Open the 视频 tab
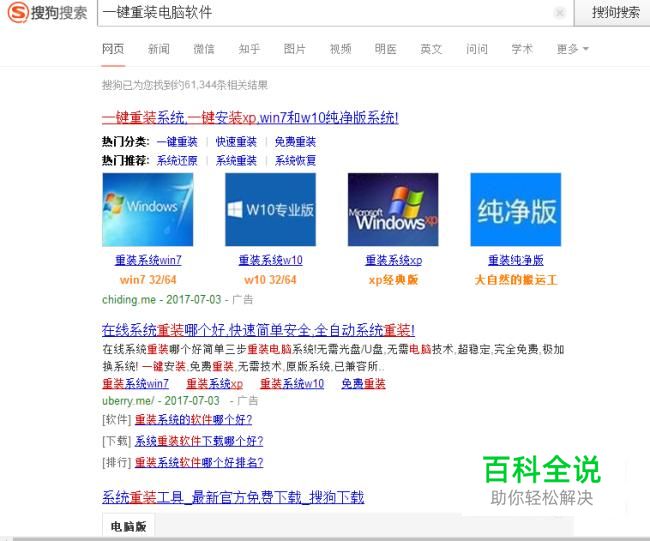 coord(340,49)
